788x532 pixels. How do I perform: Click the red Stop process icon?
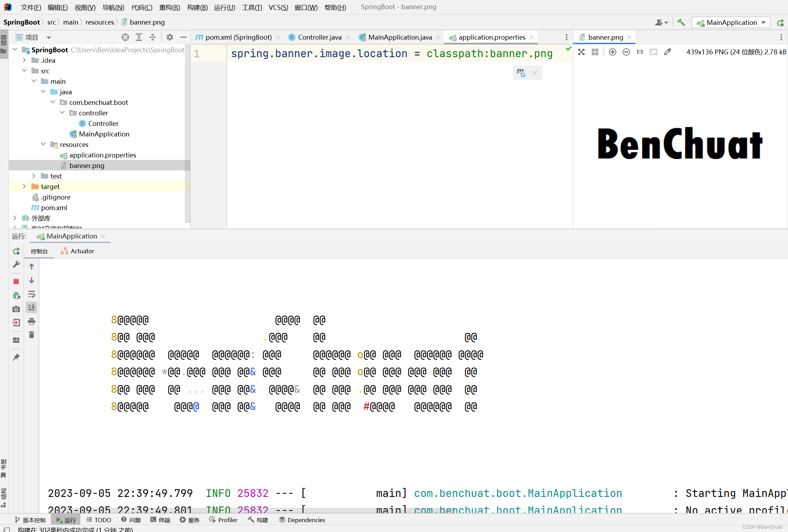click(16, 282)
